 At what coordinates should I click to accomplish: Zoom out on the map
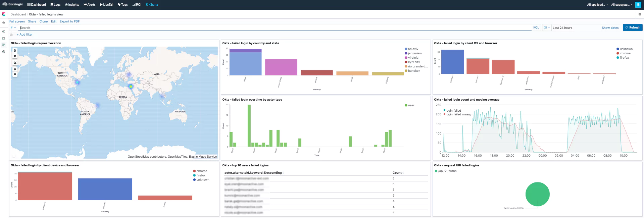tap(15, 56)
